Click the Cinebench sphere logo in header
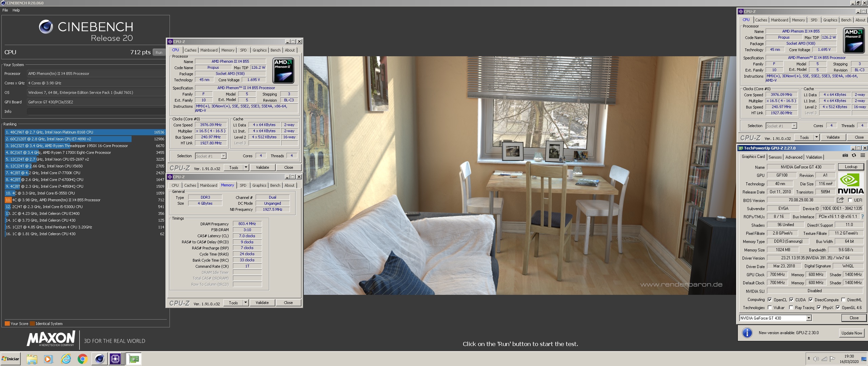 click(x=46, y=27)
